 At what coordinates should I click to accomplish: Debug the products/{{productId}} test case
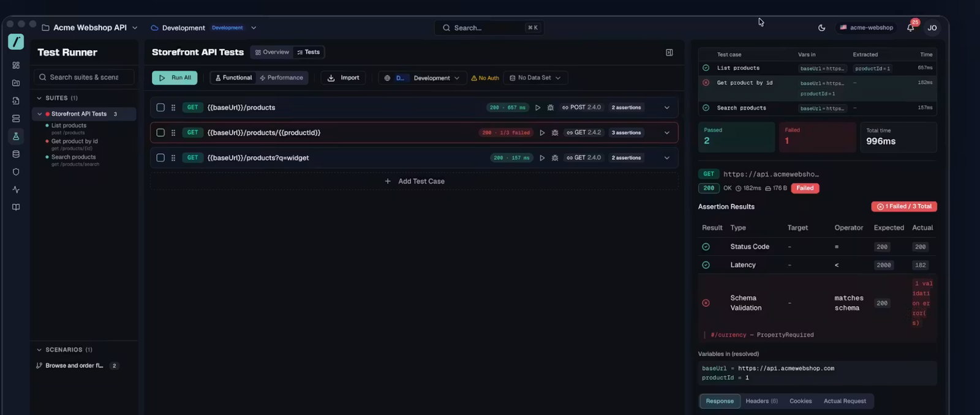coord(555,133)
